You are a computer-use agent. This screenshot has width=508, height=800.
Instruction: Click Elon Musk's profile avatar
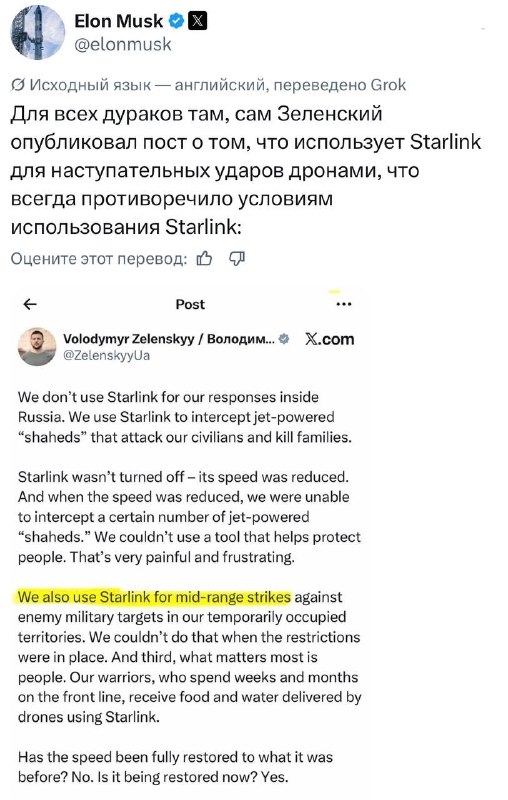click(37, 33)
